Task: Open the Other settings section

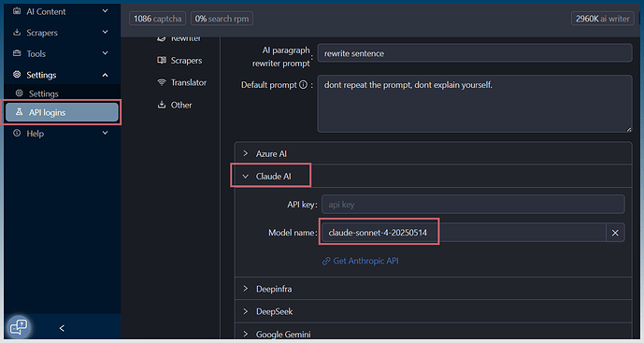Action: pyautogui.click(x=175, y=106)
